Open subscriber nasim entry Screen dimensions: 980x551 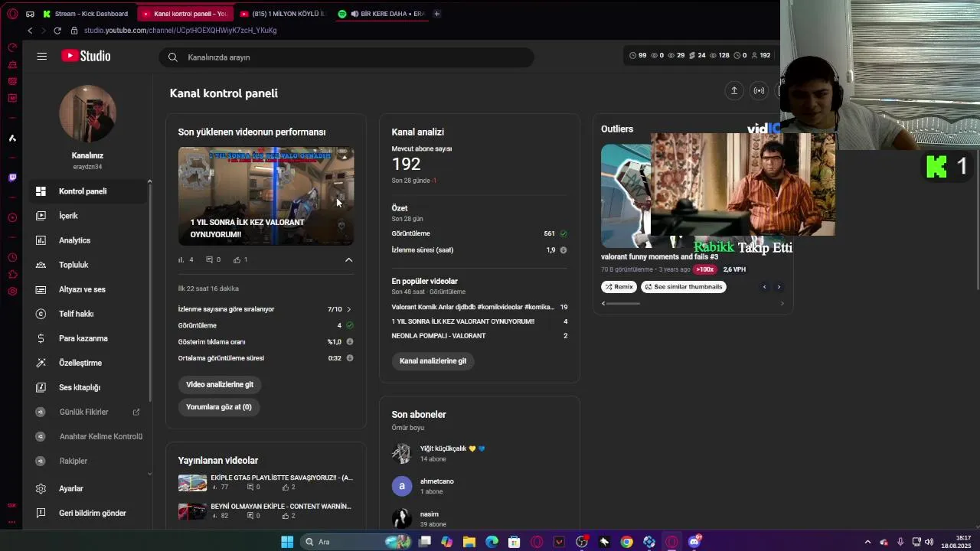[479, 518]
